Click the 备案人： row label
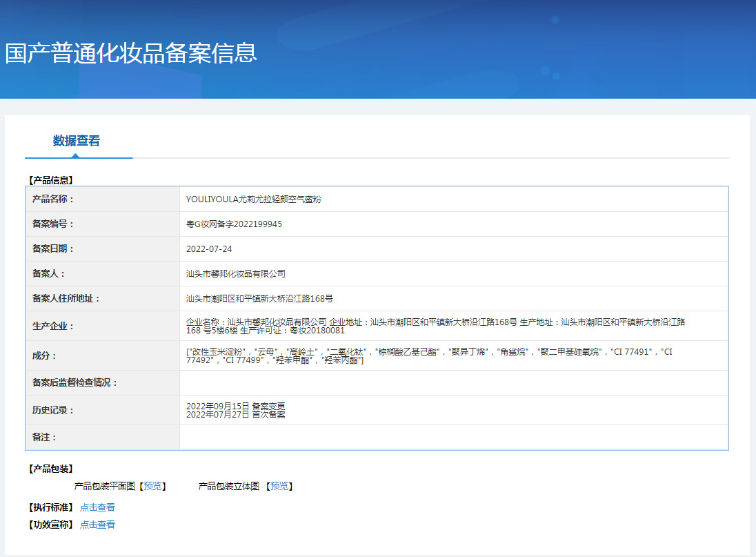 (x=48, y=274)
